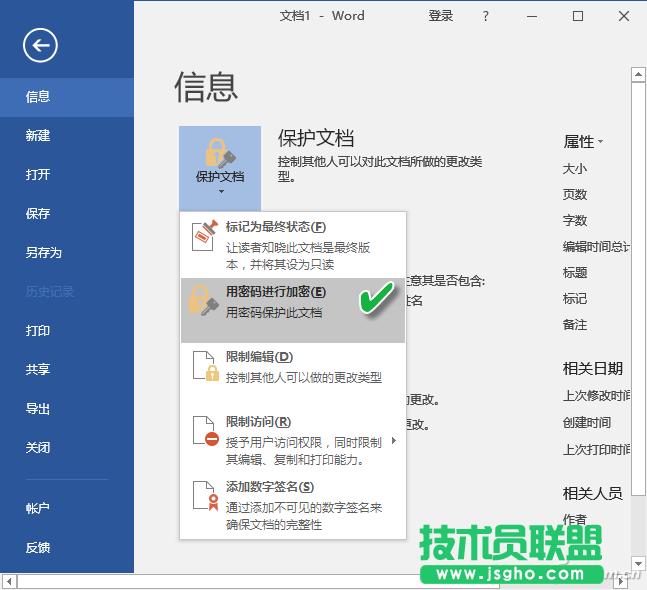Viewport: 647px width, 590px height.
Task: Click the Restrict Editing (限制编辑) icon
Action: pos(204,366)
